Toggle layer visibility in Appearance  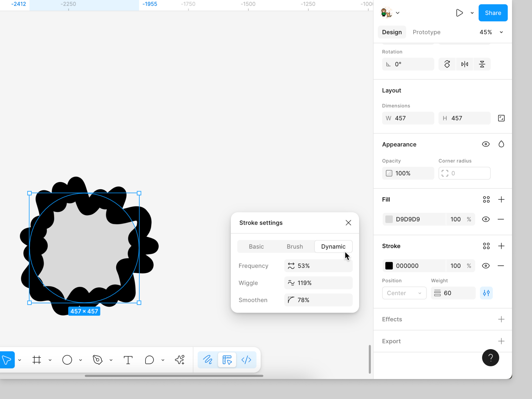click(x=486, y=144)
